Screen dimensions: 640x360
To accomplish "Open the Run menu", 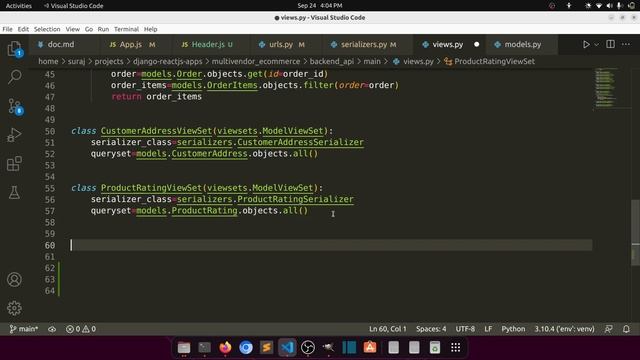I will coord(103,29).
